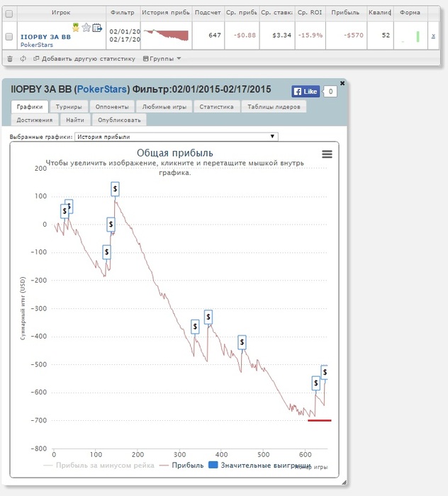Click the -$570 profit value

tap(354, 35)
